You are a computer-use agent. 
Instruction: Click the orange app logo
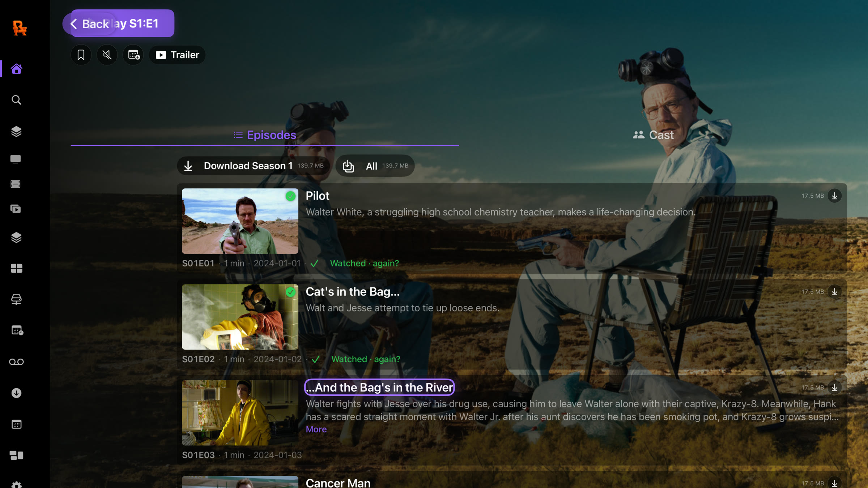20,28
